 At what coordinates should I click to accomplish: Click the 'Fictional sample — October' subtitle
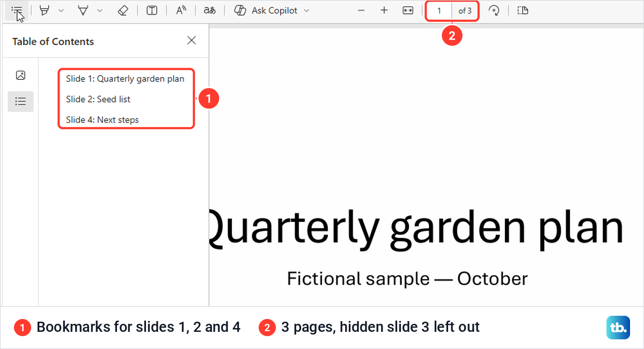[x=407, y=278]
